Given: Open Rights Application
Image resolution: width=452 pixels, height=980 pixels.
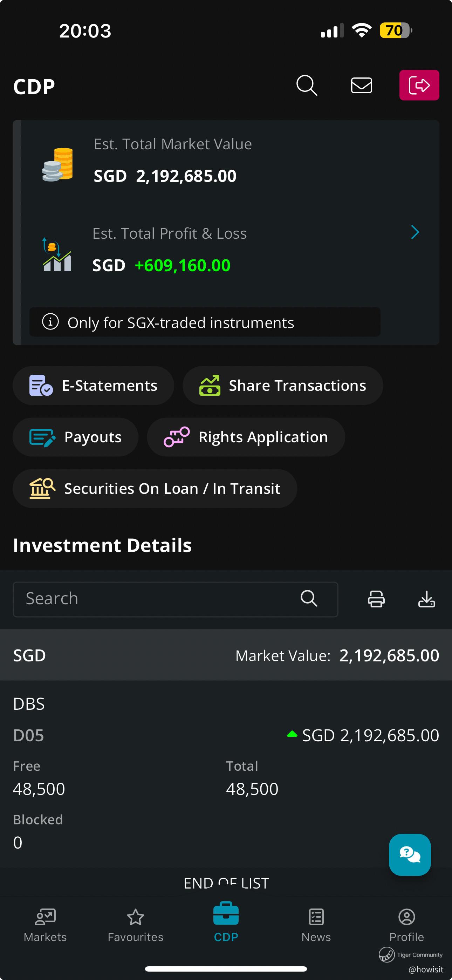Looking at the screenshot, I should tap(246, 437).
